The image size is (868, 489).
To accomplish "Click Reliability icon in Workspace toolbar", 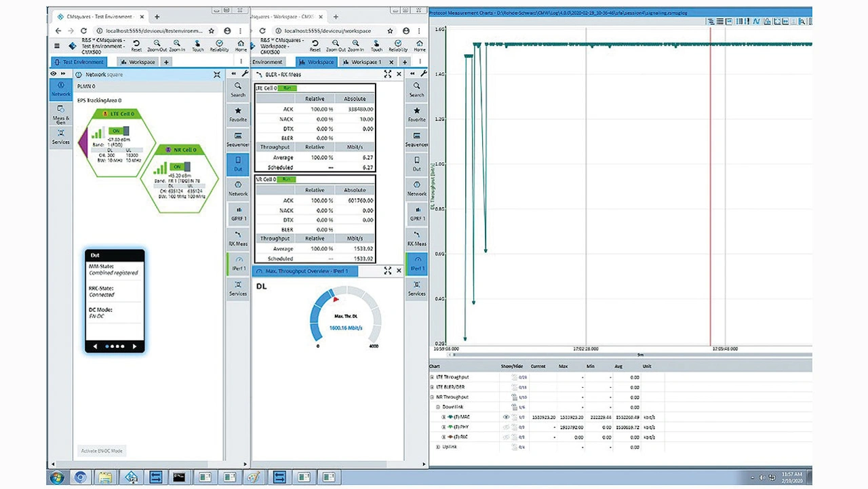I will pyautogui.click(x=398, y=45).
